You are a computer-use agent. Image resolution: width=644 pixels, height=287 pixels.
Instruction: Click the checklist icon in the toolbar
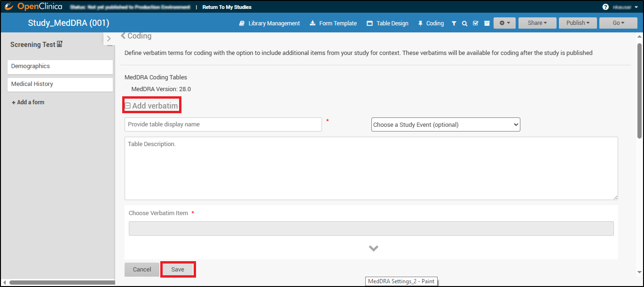point(475,23)
